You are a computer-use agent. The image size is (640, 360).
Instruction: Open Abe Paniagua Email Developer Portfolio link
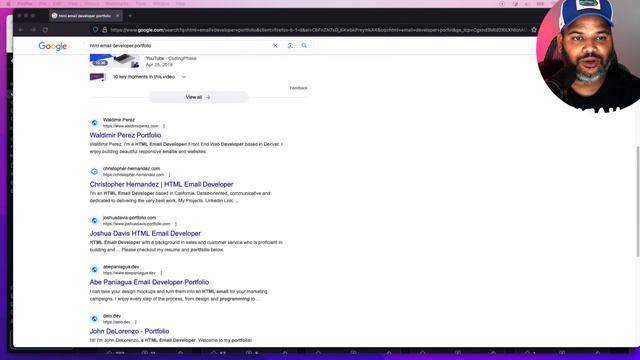tap(149, 282)
